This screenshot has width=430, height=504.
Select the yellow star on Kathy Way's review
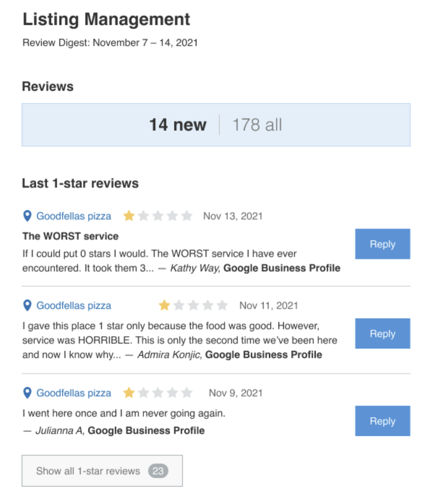coord(129,215)
